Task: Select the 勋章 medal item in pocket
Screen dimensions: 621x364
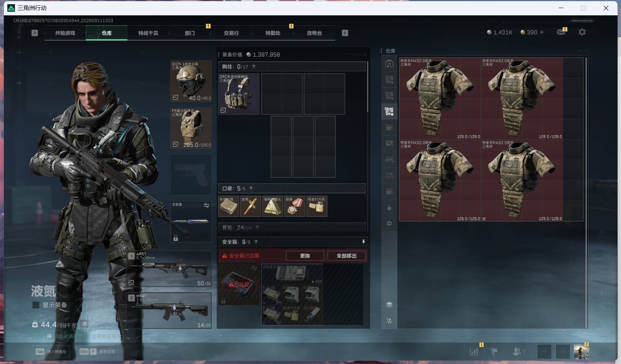Action: (x=295, y=206)
